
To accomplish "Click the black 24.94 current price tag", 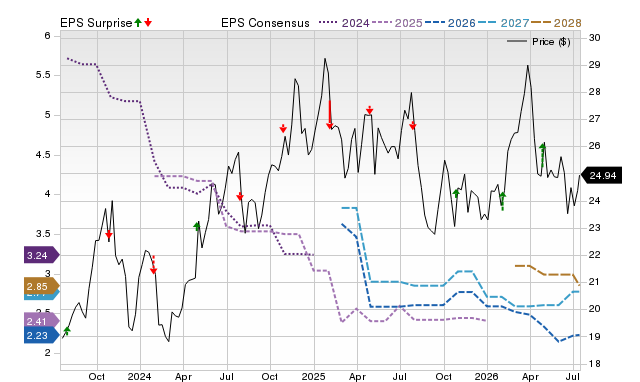I will [x=601, y=175].
